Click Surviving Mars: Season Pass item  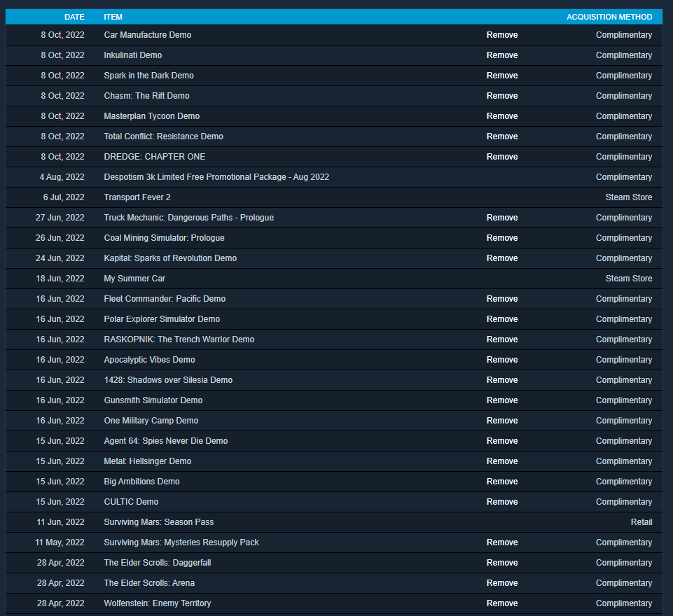pos(158,522)
